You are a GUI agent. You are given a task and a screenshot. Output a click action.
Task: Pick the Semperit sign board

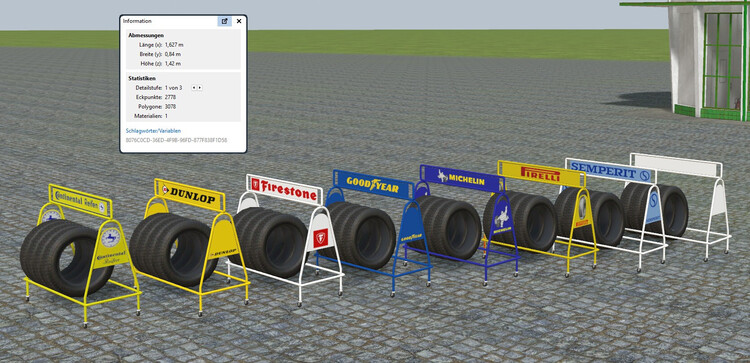(609, 170)
